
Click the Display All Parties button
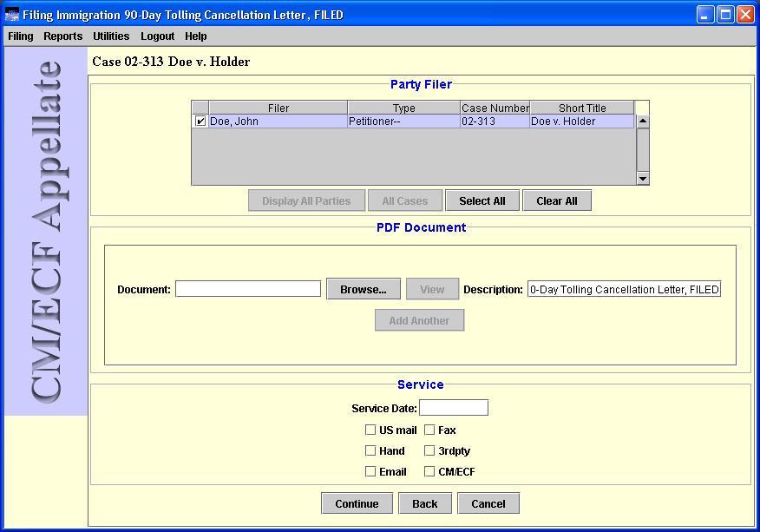coord(306,200)
